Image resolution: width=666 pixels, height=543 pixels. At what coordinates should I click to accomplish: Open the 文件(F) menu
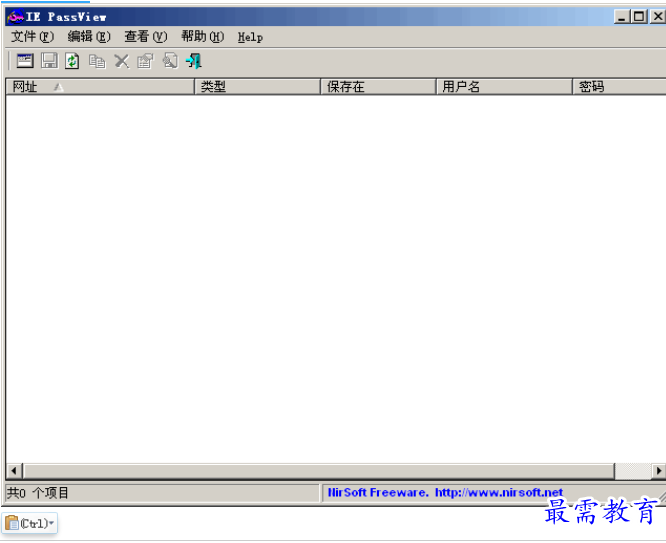pyautogui.click(x=32, y=37)
